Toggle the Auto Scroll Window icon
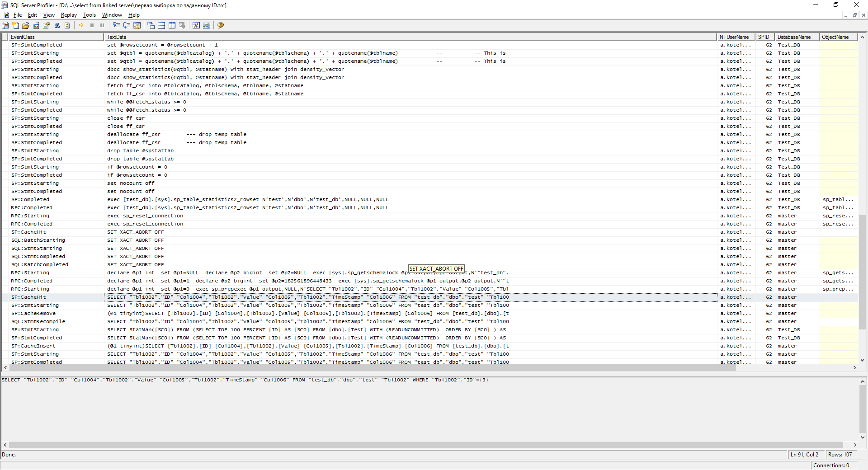 point(182,25)
